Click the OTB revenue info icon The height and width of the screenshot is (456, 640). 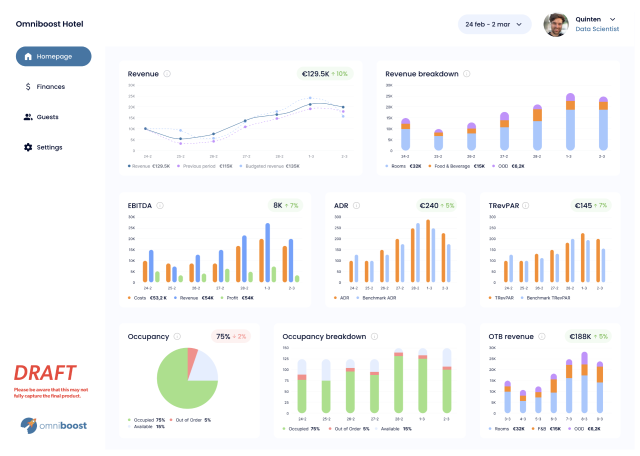(x=541, y=337)
